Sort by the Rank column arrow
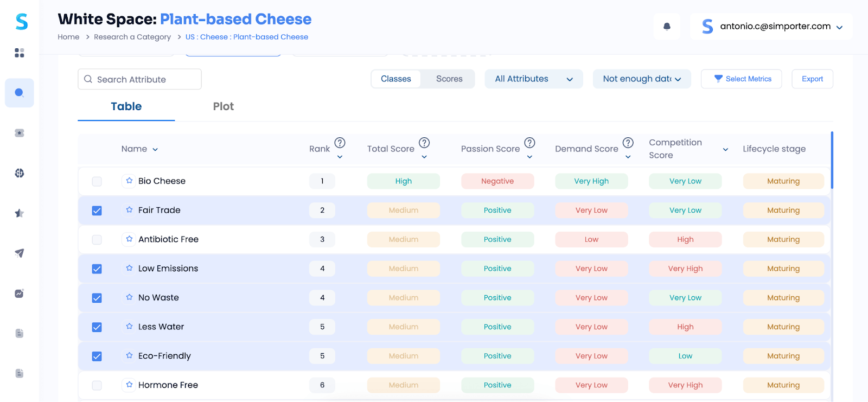Viewport: 868px width, 402px height. pos(340,157)
